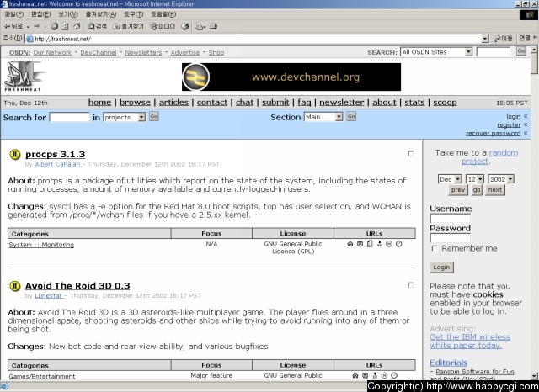Click the changelog page icon for procps
Screen dimensions: 539x392
(370, 244)
